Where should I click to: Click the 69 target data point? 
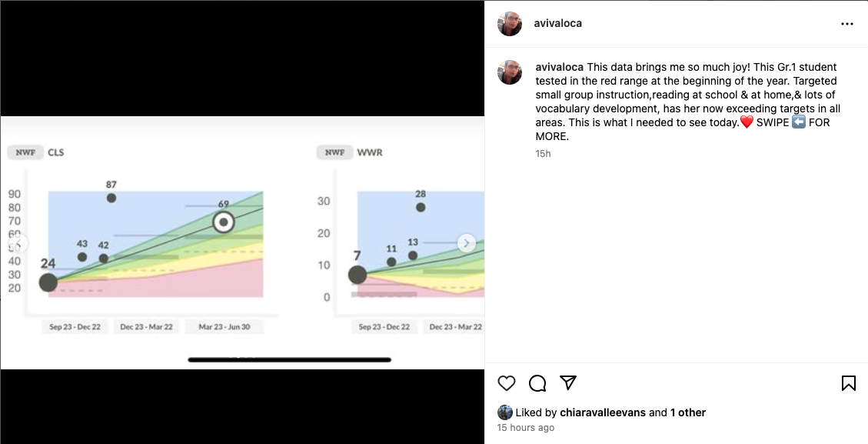point(224,222)
